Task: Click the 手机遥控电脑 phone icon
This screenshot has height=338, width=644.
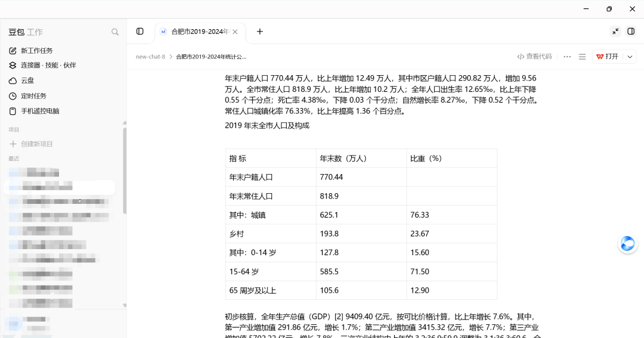Action: (x=13, y=111)
